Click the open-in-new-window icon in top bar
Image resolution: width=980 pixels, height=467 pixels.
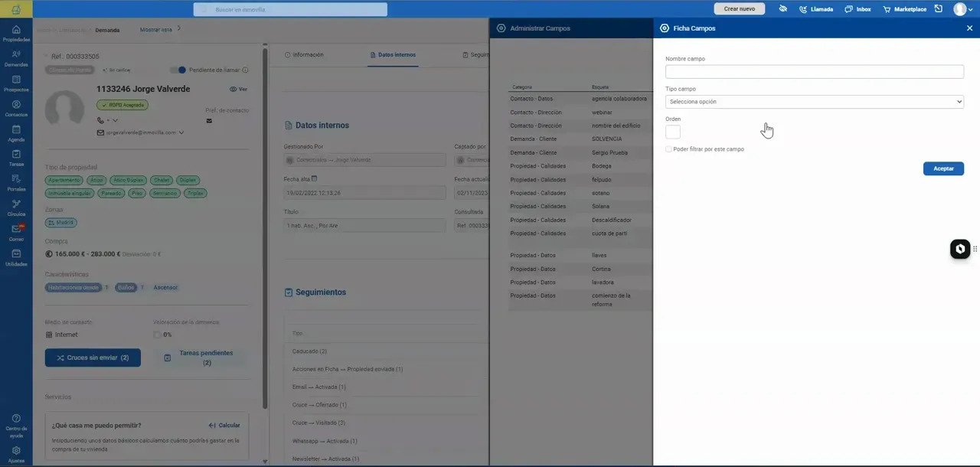[x=938, y=9]
